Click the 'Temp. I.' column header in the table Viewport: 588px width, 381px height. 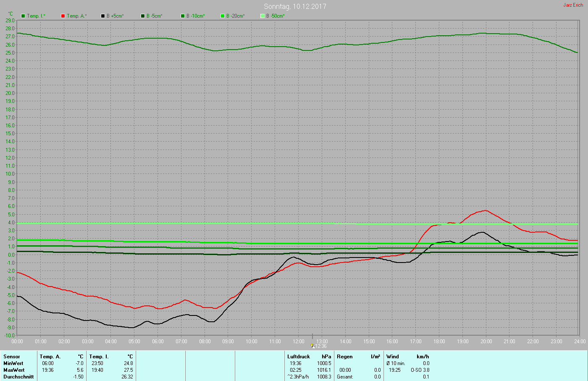[x=99, y=357]
